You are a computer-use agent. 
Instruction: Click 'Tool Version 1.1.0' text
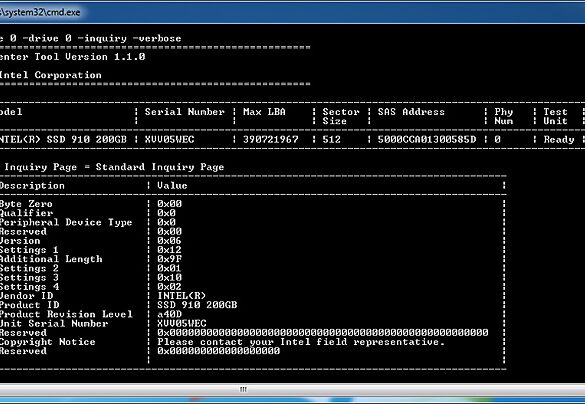coord(90,57)
